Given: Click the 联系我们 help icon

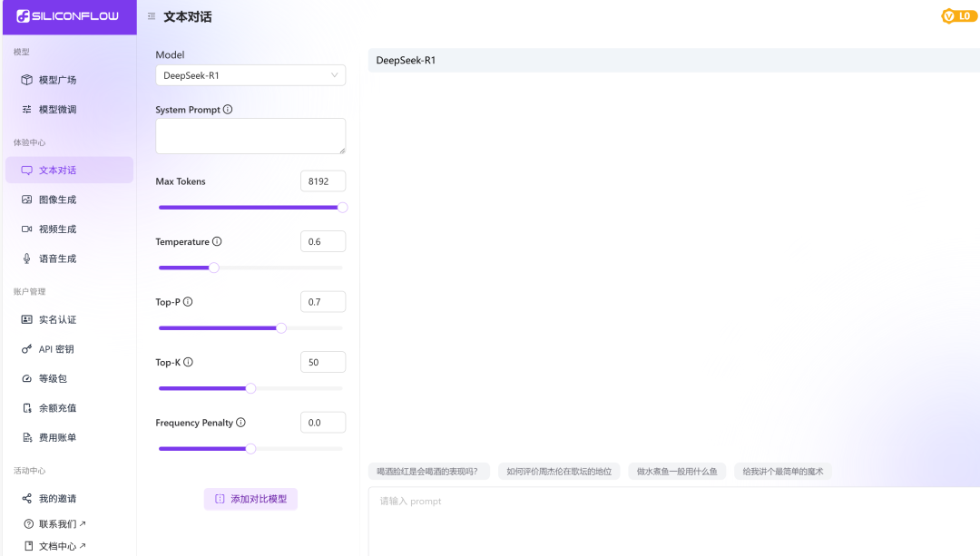Looking at the screenshot, I should pos(28,523).
